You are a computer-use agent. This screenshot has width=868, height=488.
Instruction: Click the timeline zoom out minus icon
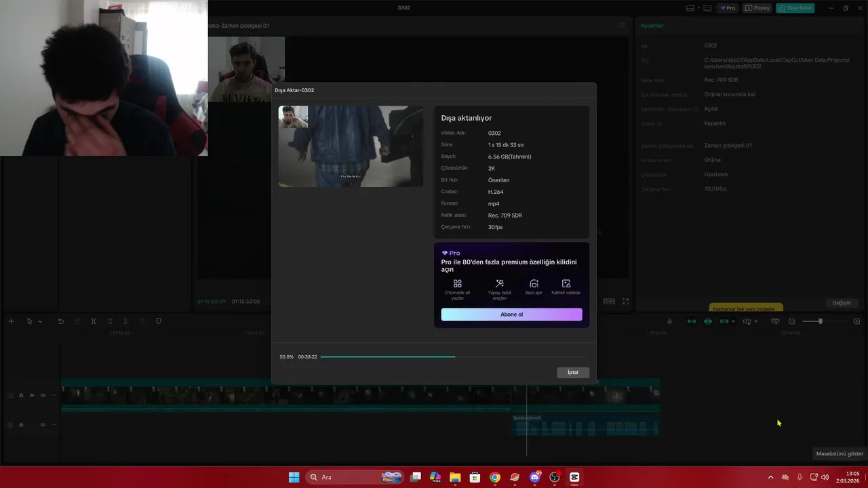pos(791,321)
